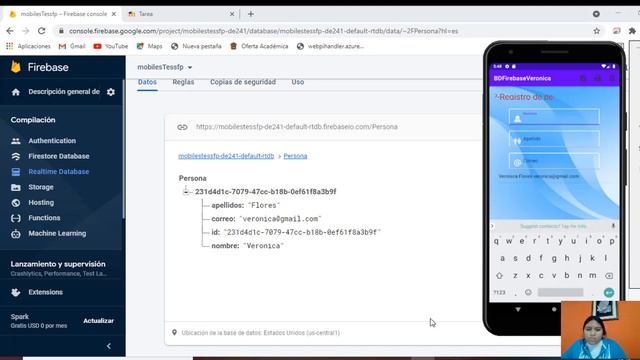Select the id field value
The height and width of the screenshot is (360, 640).
pos(302,232)
